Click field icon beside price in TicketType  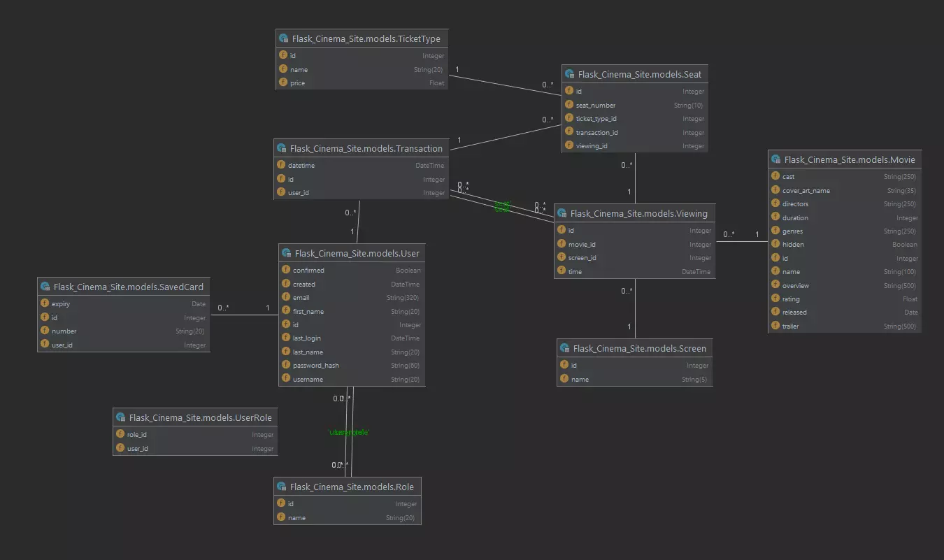coord(283,82)
